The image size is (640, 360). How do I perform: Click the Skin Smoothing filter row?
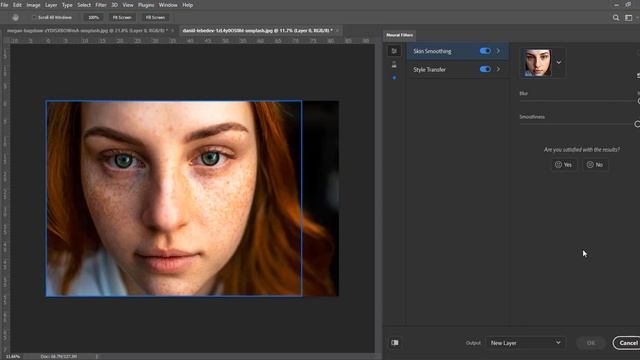click(458, 51)
